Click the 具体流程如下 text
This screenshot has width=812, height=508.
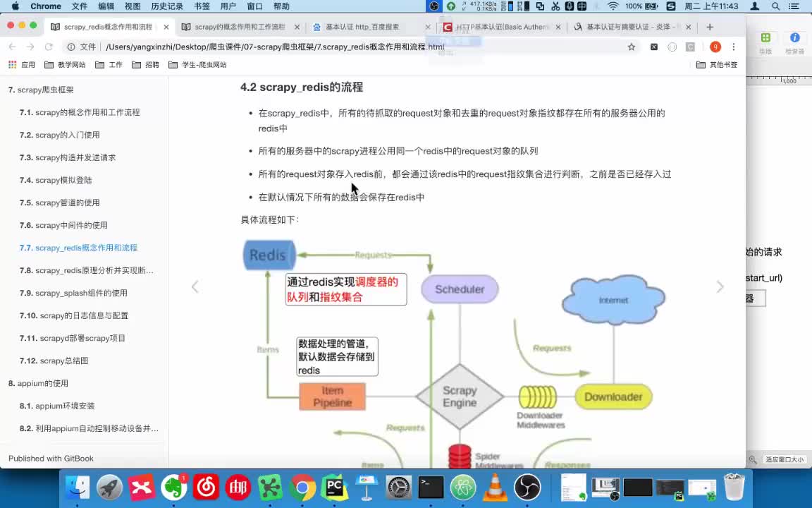click(269, 220)
